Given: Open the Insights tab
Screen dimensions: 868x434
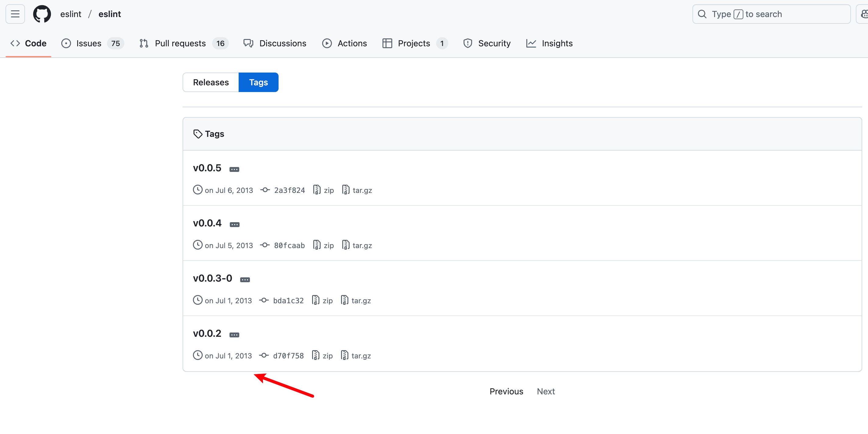Looking at the screenshot, I should pyautogui.click(x=557, y=44).
